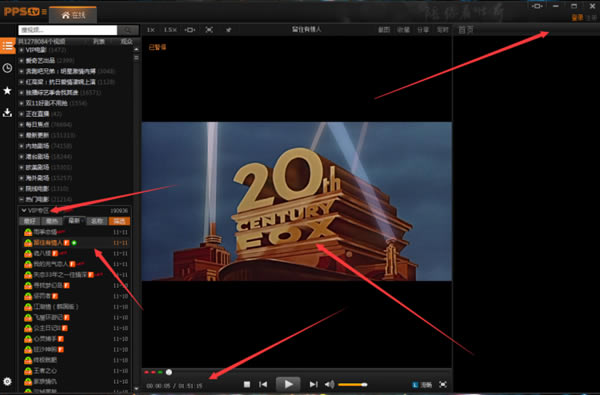Screen dimensions: 600x395
Task: Click mini-mode icon in title bar
Action: coord(537,6)
